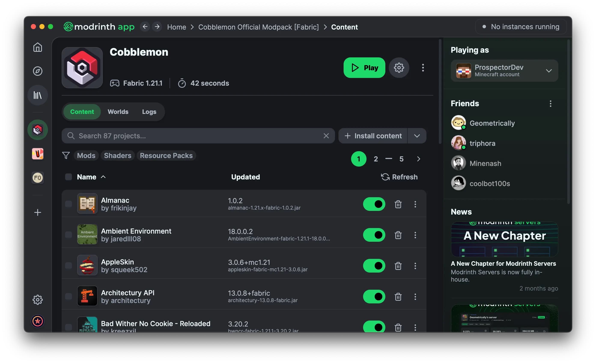The image size is (596, 364).
Task: Click the Install content button
Action: pos(373,136)
